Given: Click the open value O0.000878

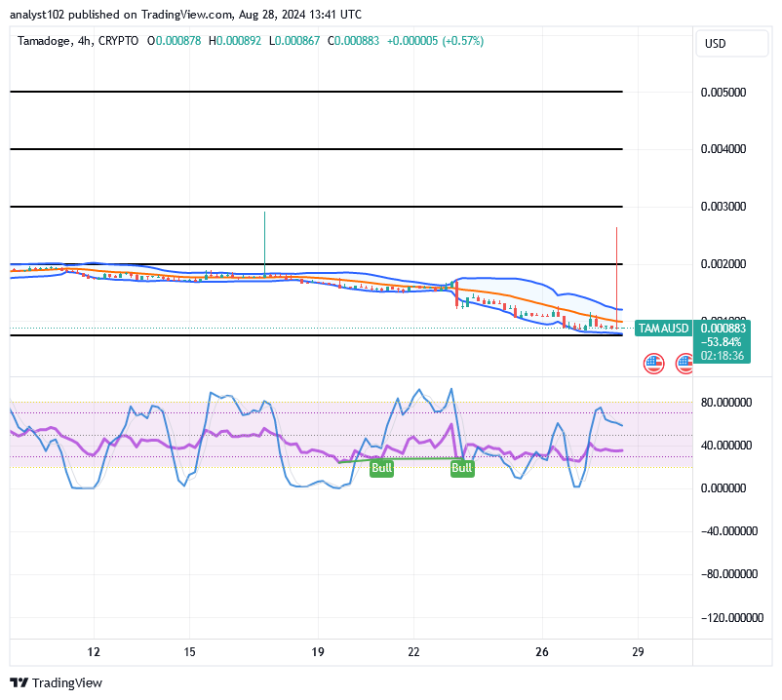Looking at the screenshot, I should point(175,41).
